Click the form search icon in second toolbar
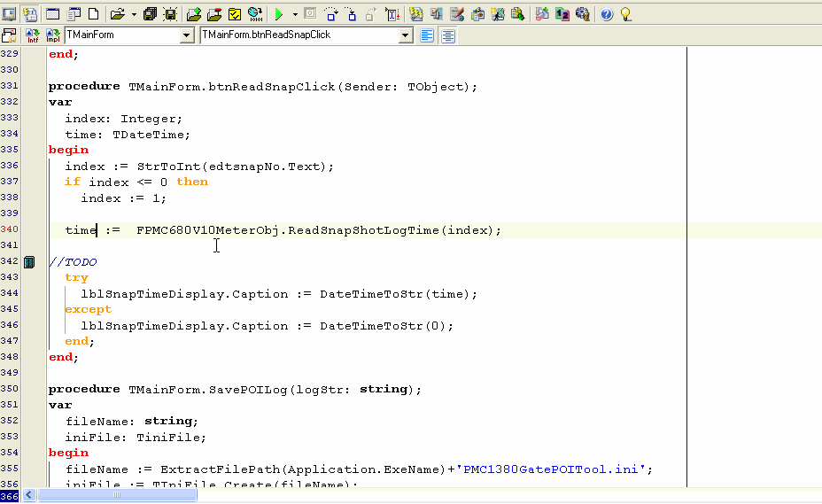822x504 pixels. pos(10,35)
